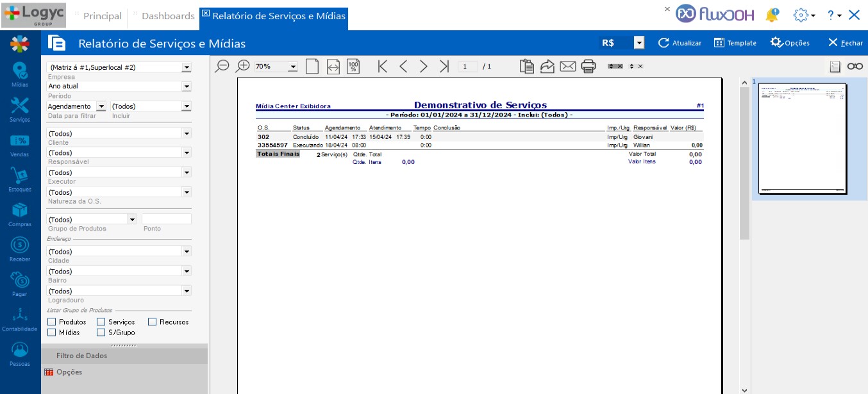Click the zoom out magnifier icon
868x394 pixels.
click(222, 66)
